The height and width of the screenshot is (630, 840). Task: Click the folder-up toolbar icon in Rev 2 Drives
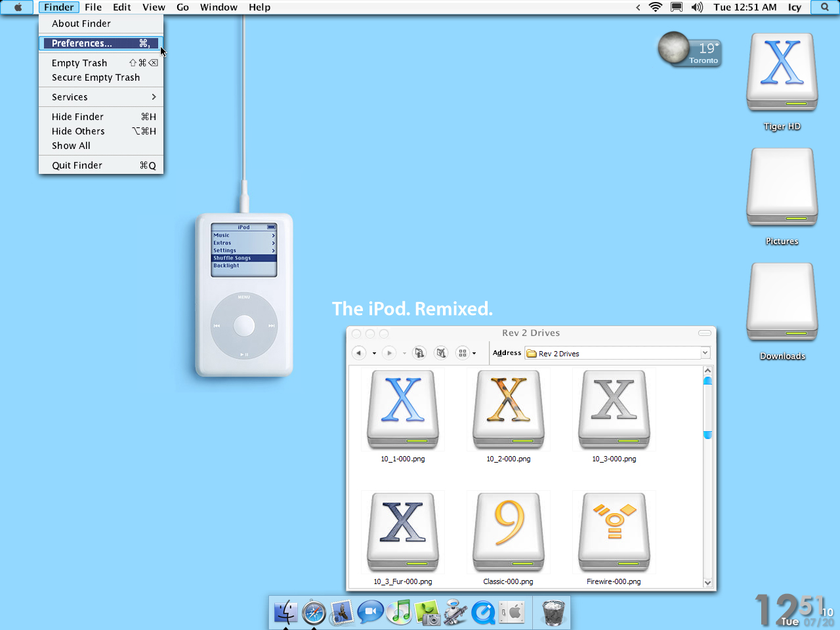click(419, 353)
